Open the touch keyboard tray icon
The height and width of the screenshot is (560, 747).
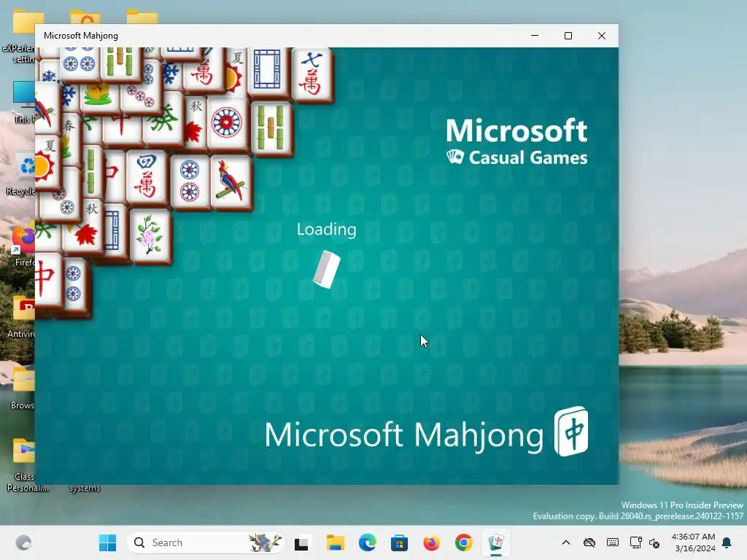coord(613,542)
